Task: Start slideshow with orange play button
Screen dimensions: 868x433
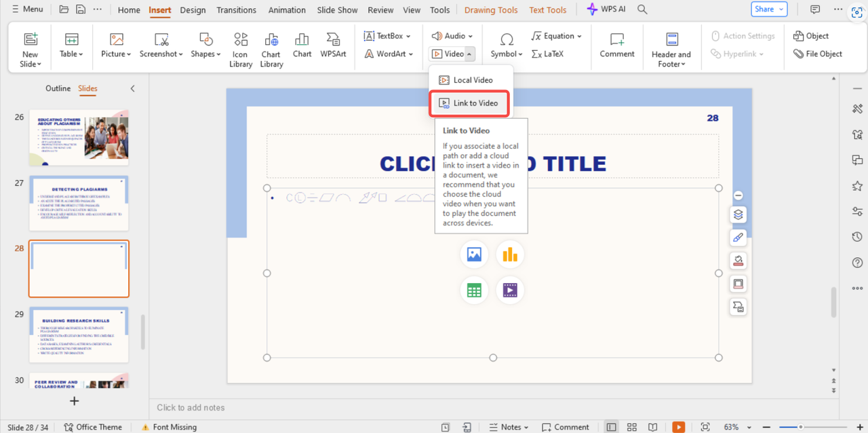Action: click(679, 427)
